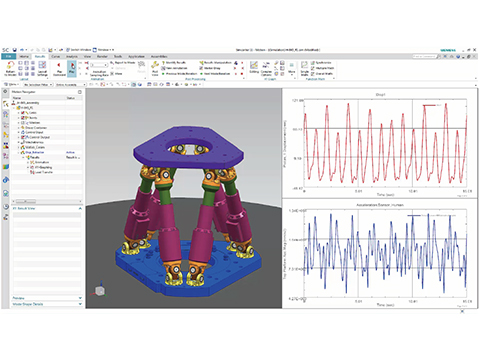The image size is (480, 360).
Task: Click the Multiple Math option
Action: (323, 68)
